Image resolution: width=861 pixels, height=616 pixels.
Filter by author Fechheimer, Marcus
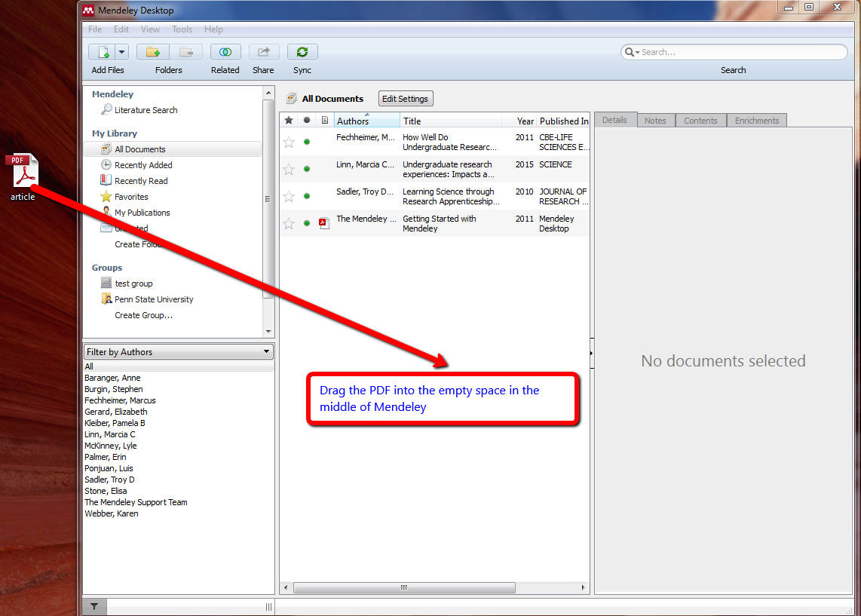(x=121, y=400)
